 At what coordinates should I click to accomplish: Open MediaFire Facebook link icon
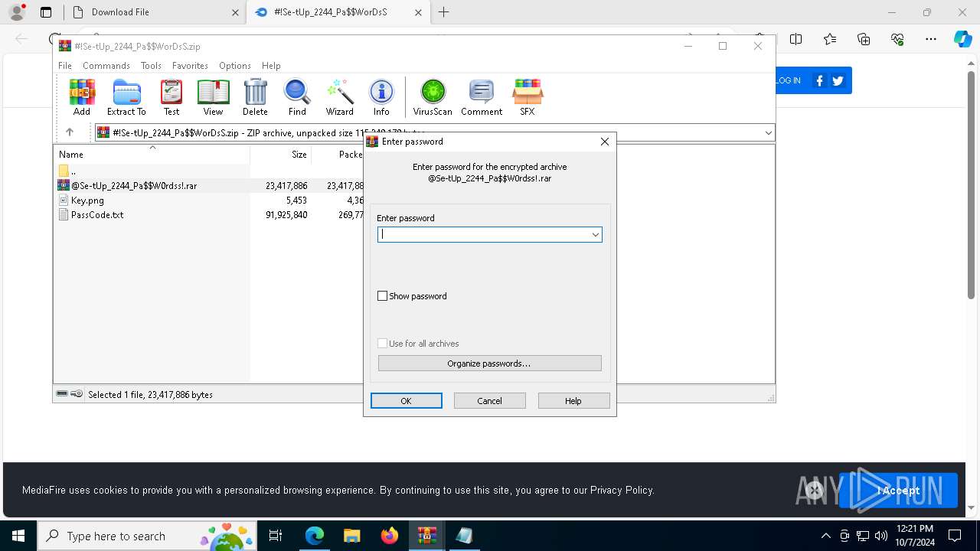[820, 80]
